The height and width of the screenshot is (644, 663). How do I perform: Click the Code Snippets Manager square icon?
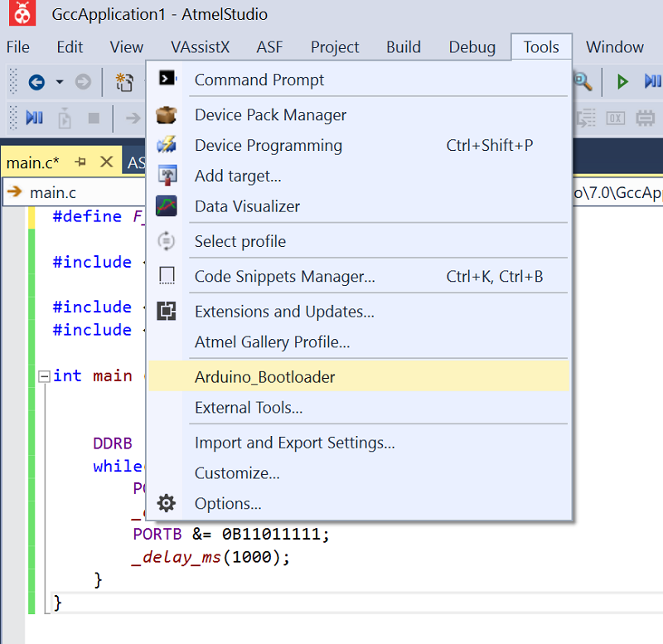pyautogui.click(x=167, y=276)
